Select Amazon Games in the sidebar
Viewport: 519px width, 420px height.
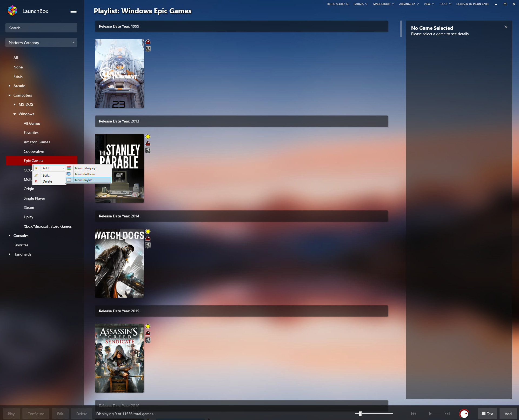pos(37,142)
